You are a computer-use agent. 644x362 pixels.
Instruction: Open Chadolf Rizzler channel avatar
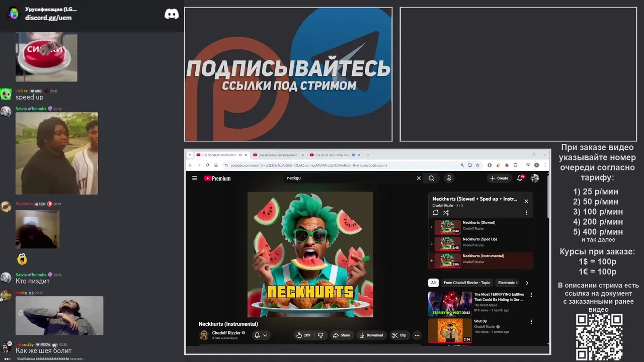coord(204,335)
